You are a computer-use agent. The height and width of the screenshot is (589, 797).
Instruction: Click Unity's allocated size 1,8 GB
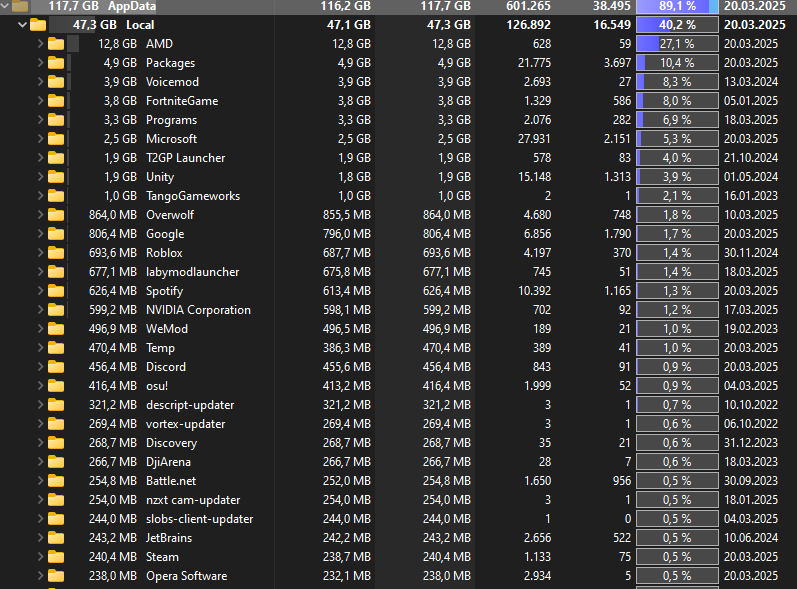point(354,177)
